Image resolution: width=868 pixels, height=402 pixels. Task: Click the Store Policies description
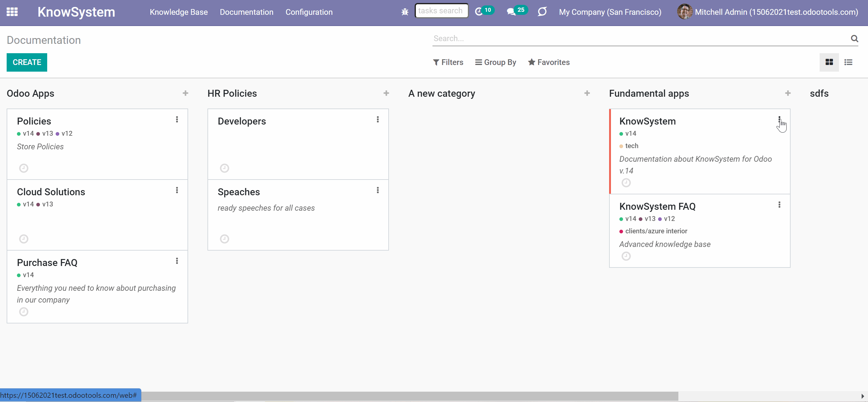tap(40, 147)
